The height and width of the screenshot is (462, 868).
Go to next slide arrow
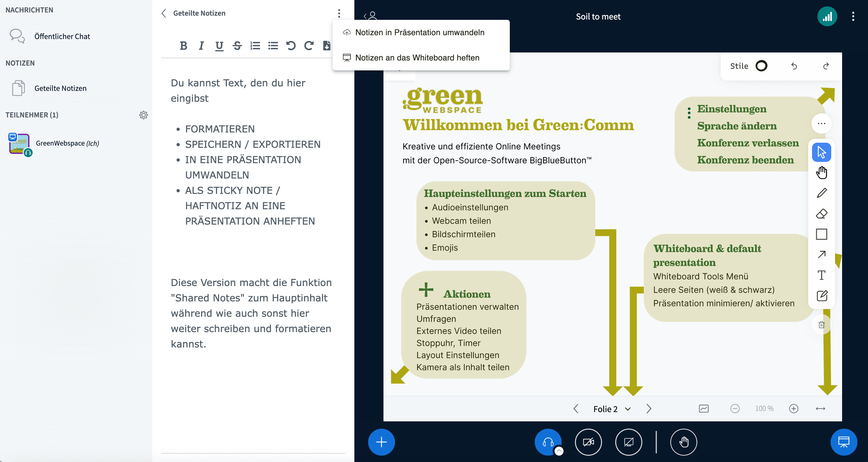point(649,409)
